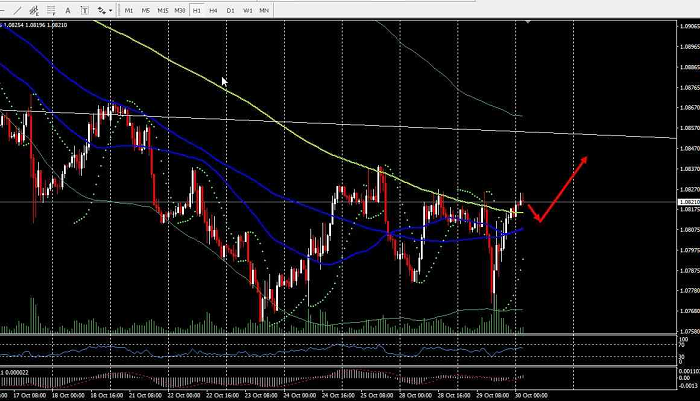Click the RSI level 70 label
This screenshot has height=401, width=700.
(682, 345)
